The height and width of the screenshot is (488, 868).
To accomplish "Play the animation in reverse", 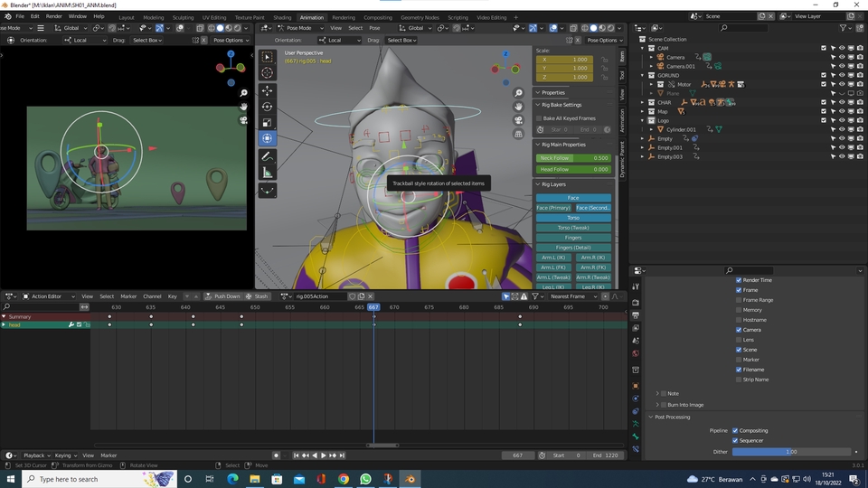I will (x=315, y=455).
